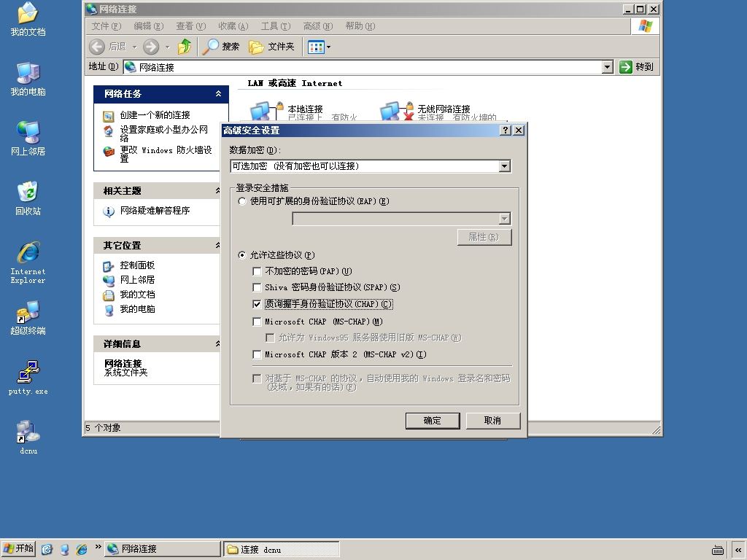Switch to 网络连接 taskbar window button

pos(163,549)
